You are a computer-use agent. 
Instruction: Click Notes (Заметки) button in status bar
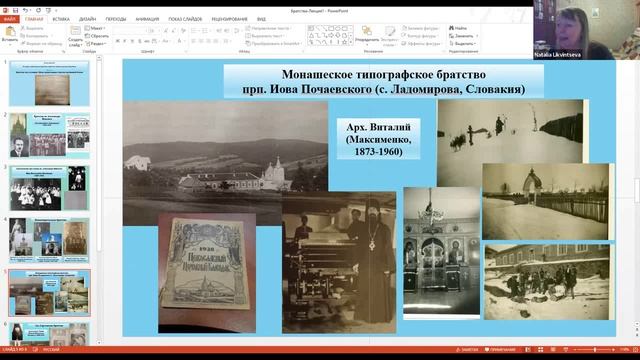click(x=467, y=350)
